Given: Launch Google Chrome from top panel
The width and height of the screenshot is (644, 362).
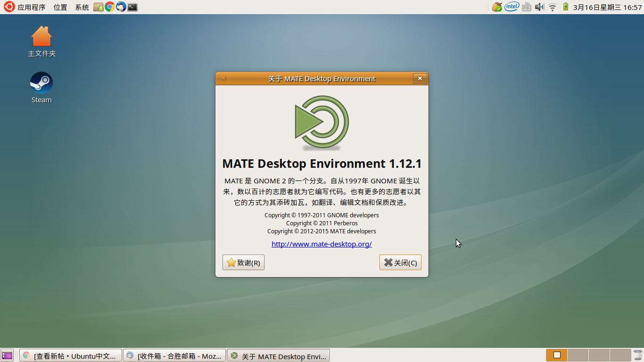Looking at the screenshot, I should click(109, 7).
